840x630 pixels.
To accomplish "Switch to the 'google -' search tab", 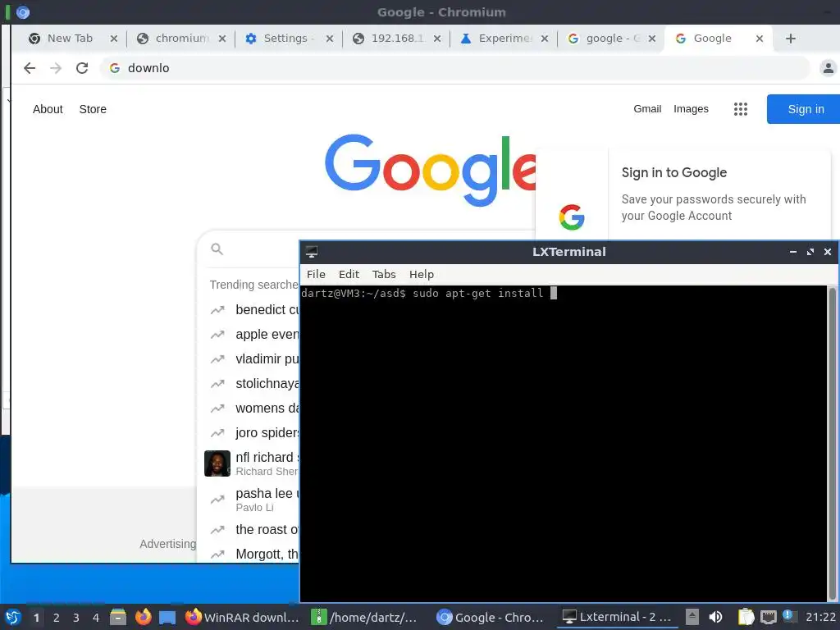I will point(610,39).
